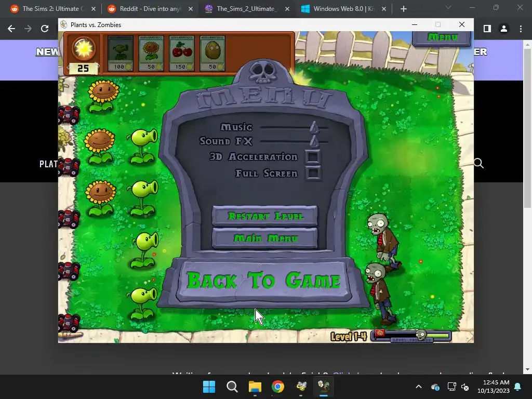The height and width of the screenshot is (399, 532).
Task: Minimize the Plants vs. Zombies window
Action: point(414,24)
